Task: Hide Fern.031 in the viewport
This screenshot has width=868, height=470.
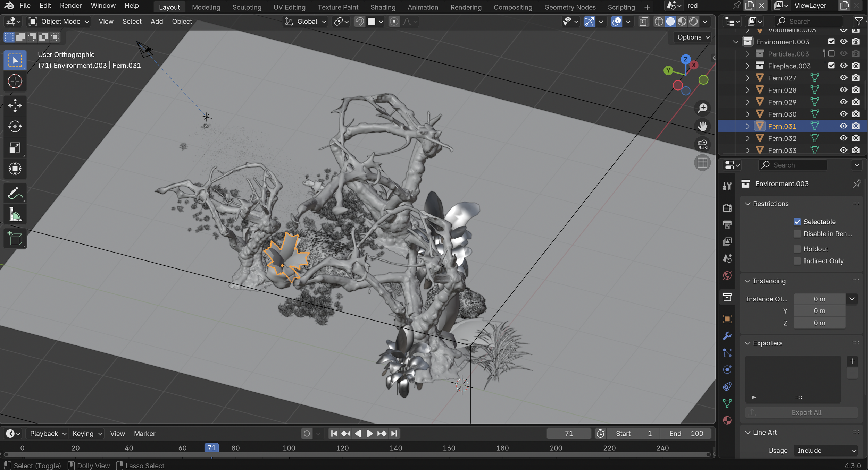Action: pyautogui.click(x=843, y=126)
